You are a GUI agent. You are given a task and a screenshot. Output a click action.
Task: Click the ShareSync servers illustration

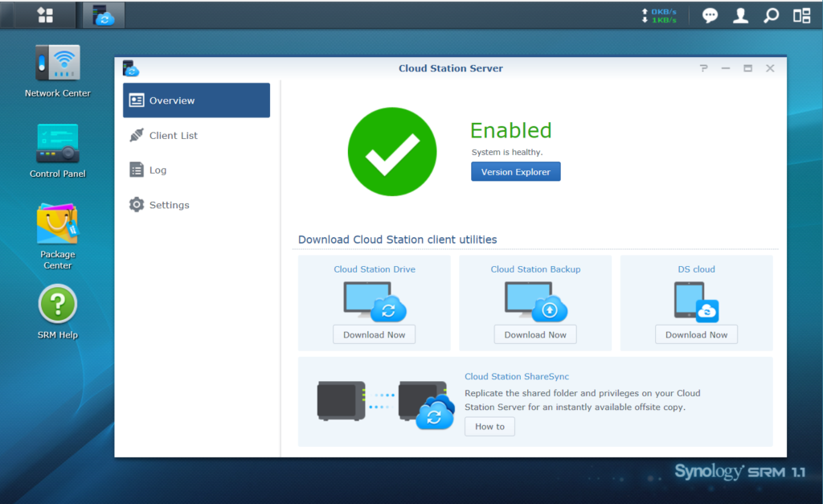point(385,405)
